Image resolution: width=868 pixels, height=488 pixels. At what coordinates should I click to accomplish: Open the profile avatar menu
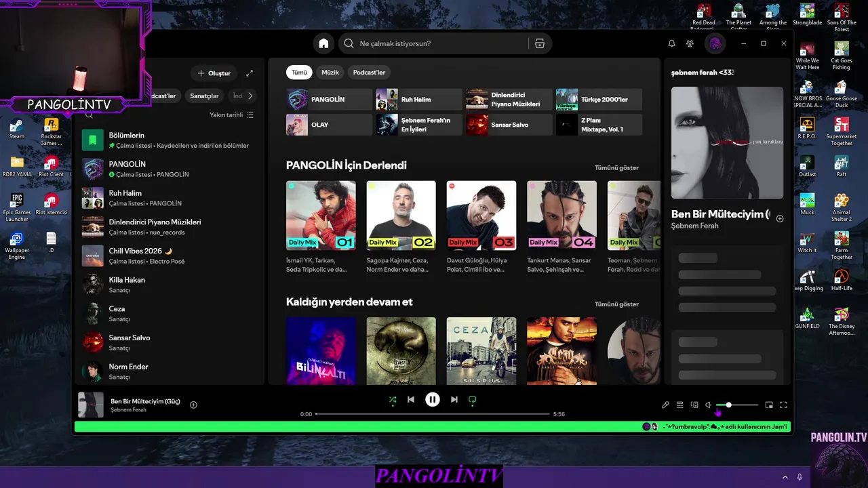(715, 43)
